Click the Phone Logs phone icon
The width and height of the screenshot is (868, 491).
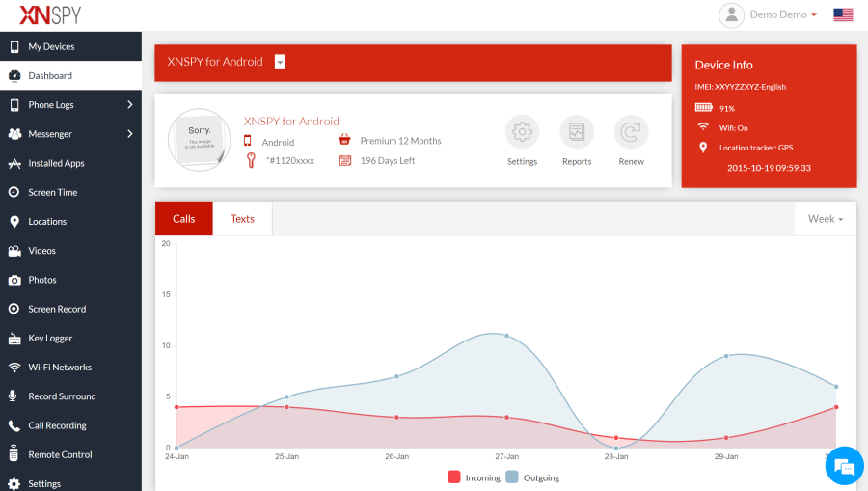click(14, 105)
